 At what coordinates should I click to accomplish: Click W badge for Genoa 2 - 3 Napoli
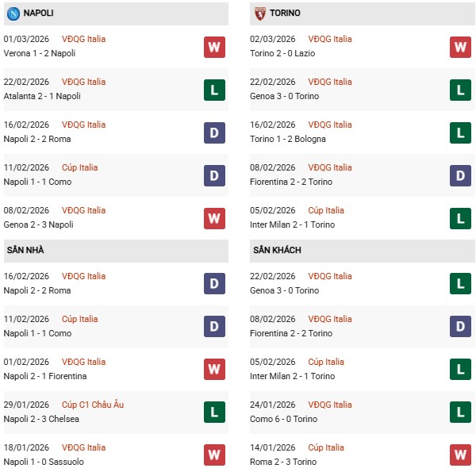(214, 218)
